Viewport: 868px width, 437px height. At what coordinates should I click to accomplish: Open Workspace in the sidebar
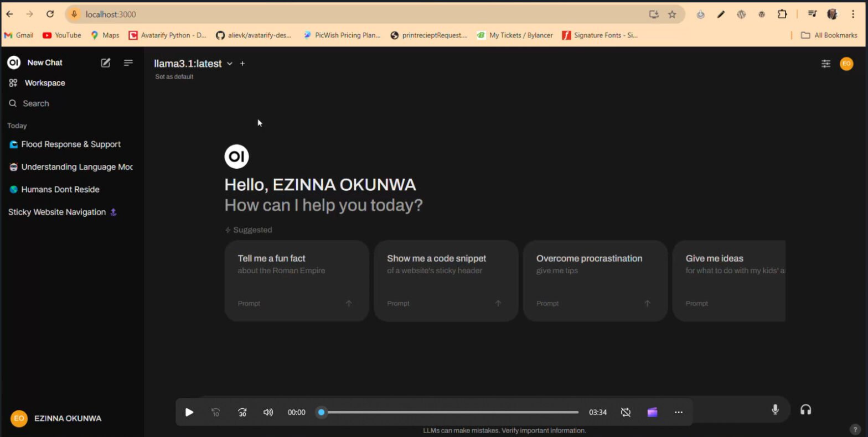coord(45,83)
